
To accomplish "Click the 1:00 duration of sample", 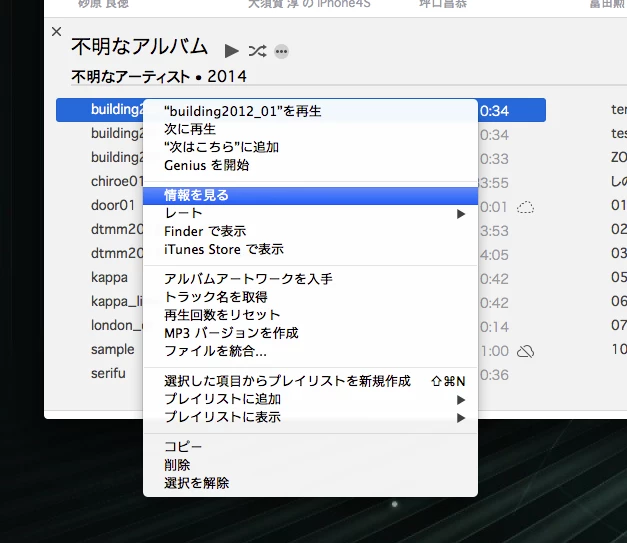I will (495, 351).
